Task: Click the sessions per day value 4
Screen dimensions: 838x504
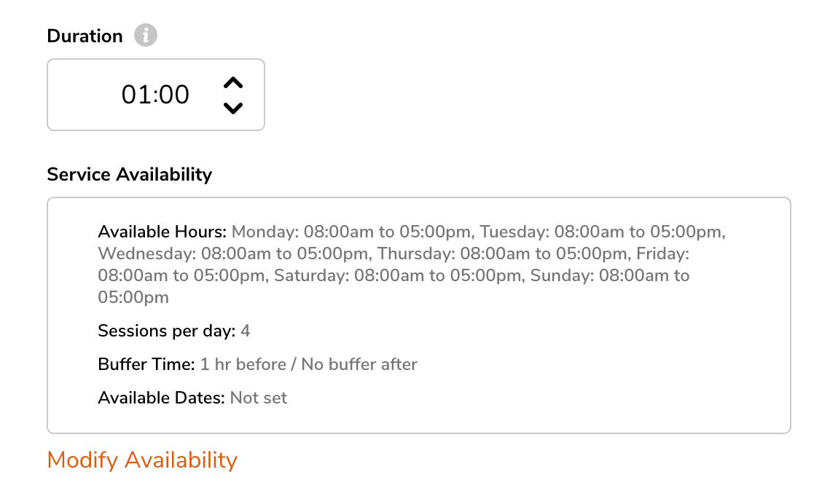Action: pyautogui.click(x=246, y=331)
